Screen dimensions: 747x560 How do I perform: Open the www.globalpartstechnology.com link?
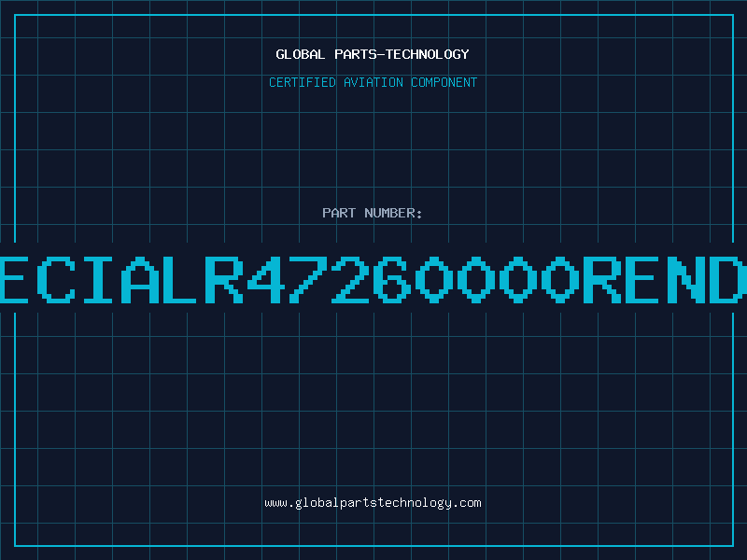tap(373, 503)
